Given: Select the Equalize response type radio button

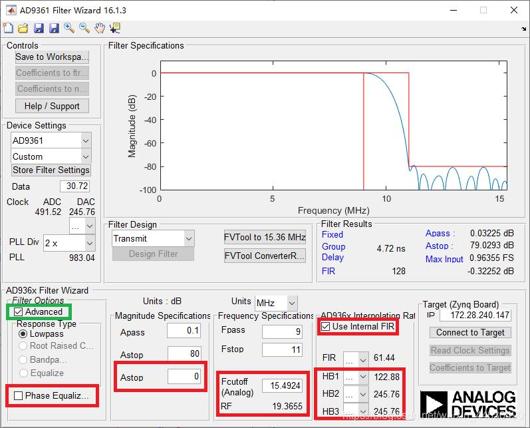Looking at the screenshot, I should tap(23, 373).
